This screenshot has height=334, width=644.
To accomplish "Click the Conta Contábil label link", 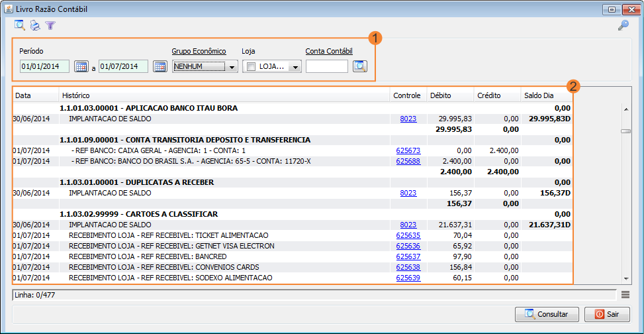I will tap(329, 51).
